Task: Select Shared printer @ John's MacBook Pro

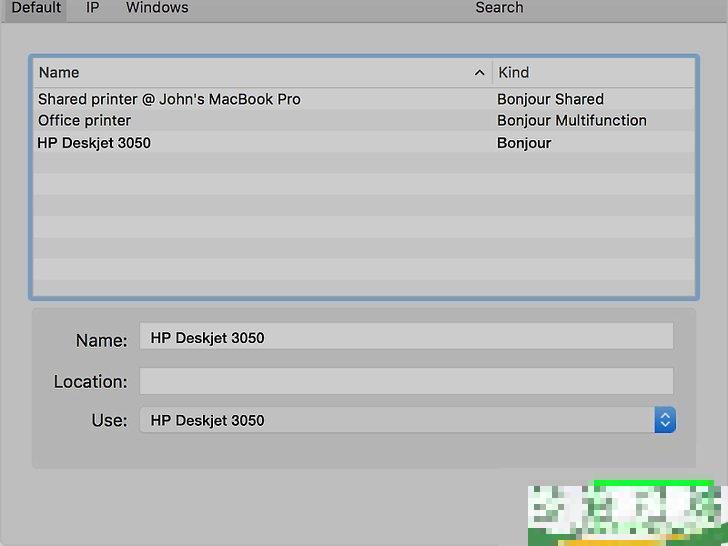Action: click(x=169, y=99)
